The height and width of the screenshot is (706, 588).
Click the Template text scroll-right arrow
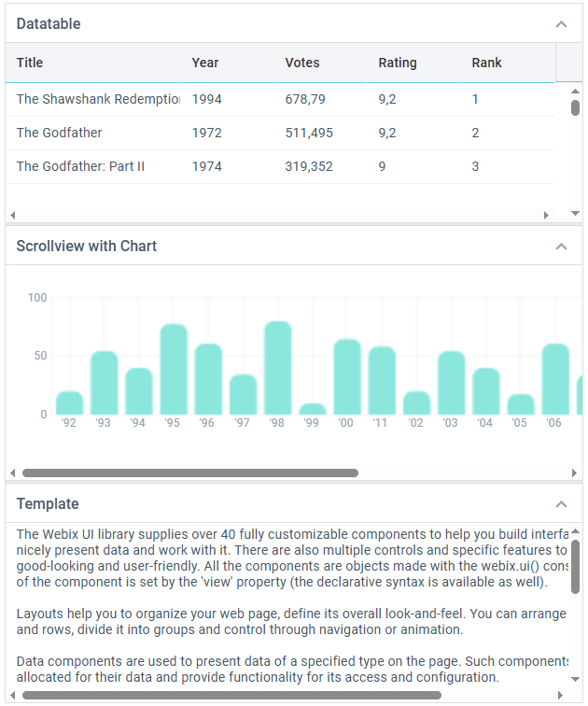(560, 695)
